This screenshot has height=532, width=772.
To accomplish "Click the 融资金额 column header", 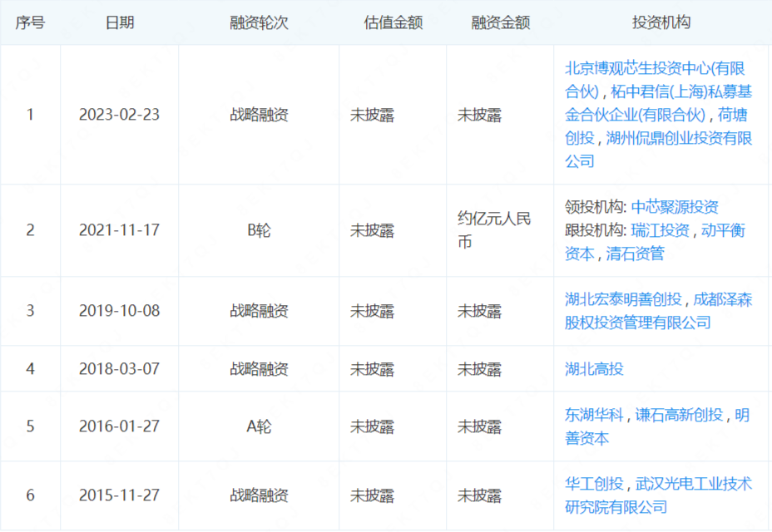I will 500,22.
